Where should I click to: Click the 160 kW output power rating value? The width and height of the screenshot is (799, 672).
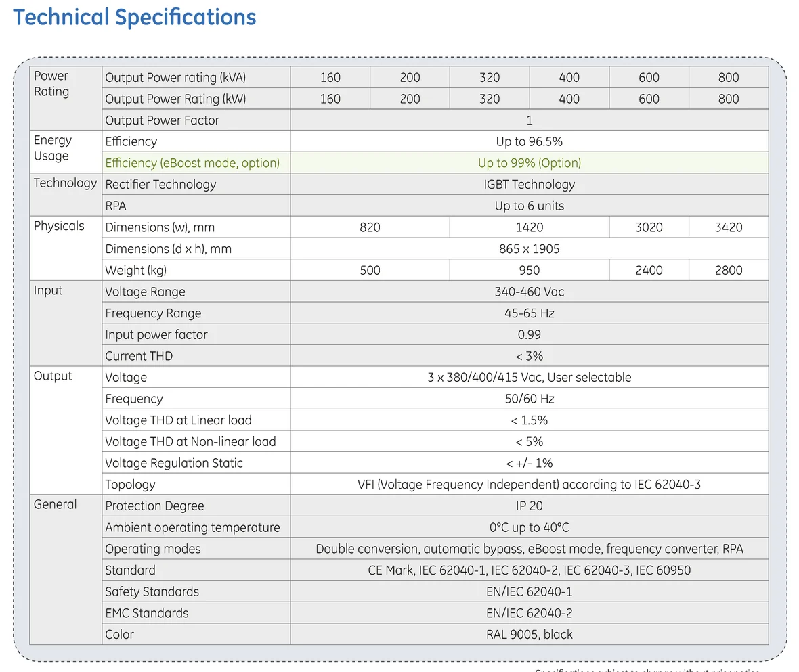click(x=330, y=99)
